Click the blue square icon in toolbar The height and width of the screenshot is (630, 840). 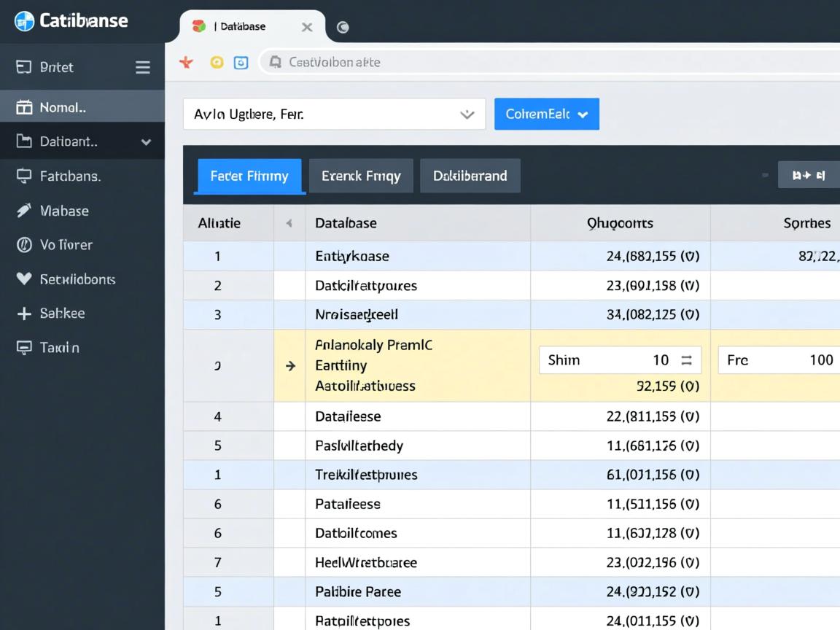coord(241,63)
